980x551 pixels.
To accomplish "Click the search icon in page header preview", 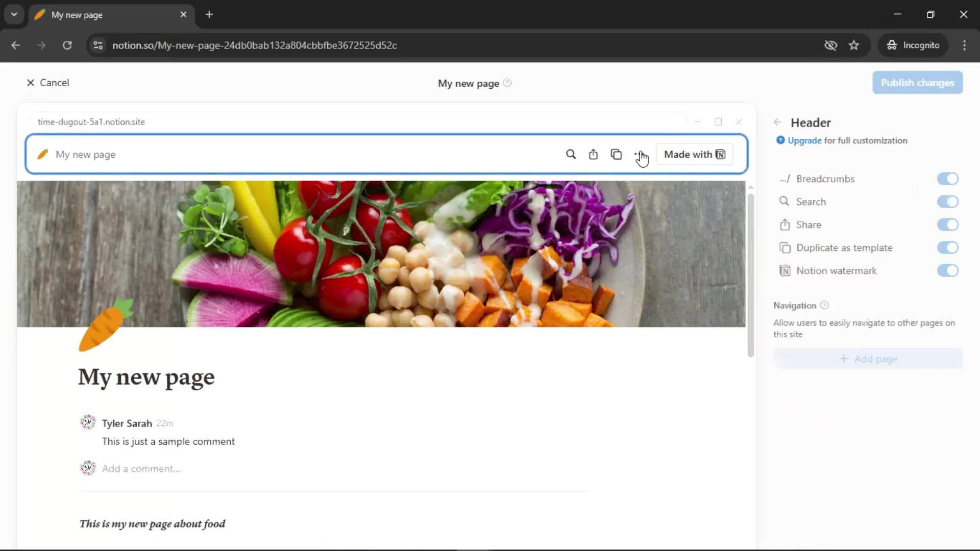I will point(571,154).
